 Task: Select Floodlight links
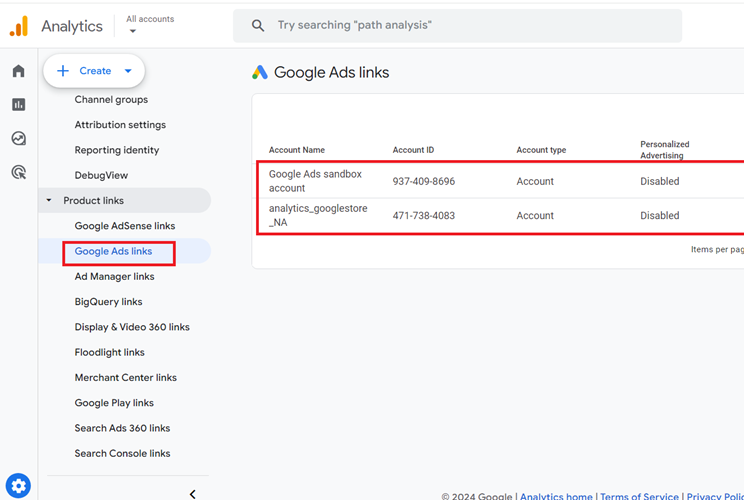tap(110, 352)
